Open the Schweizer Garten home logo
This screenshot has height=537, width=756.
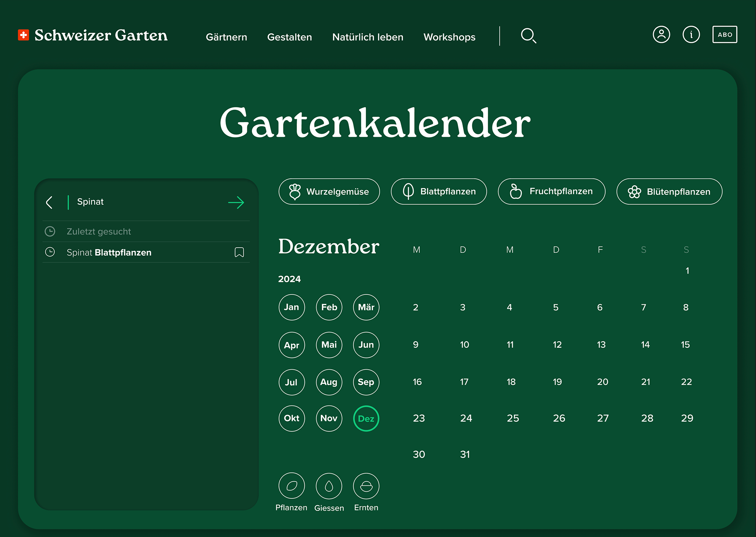coord(93,35)
